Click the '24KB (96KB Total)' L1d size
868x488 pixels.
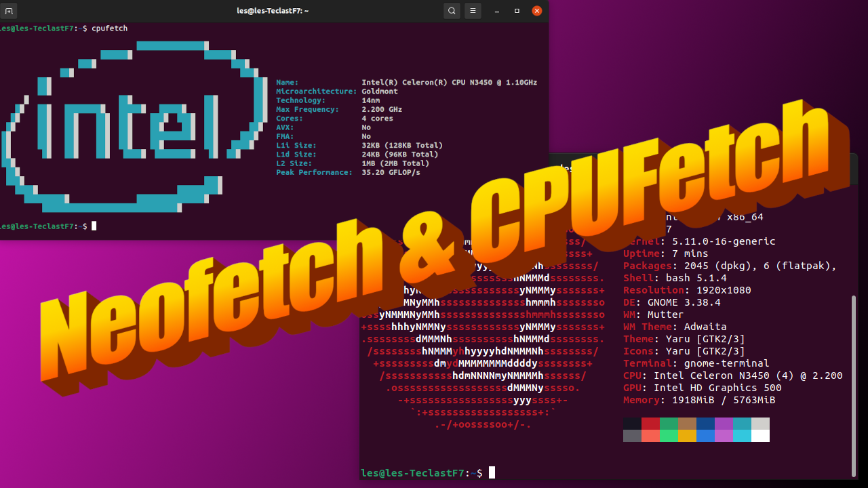pos(400,155)
